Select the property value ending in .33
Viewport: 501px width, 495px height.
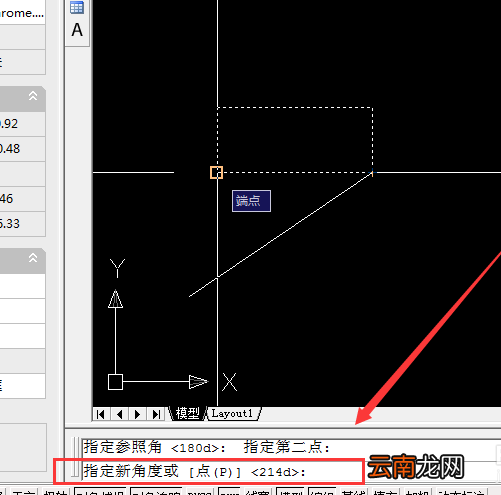pyautogui.click(x=22, y=224)
